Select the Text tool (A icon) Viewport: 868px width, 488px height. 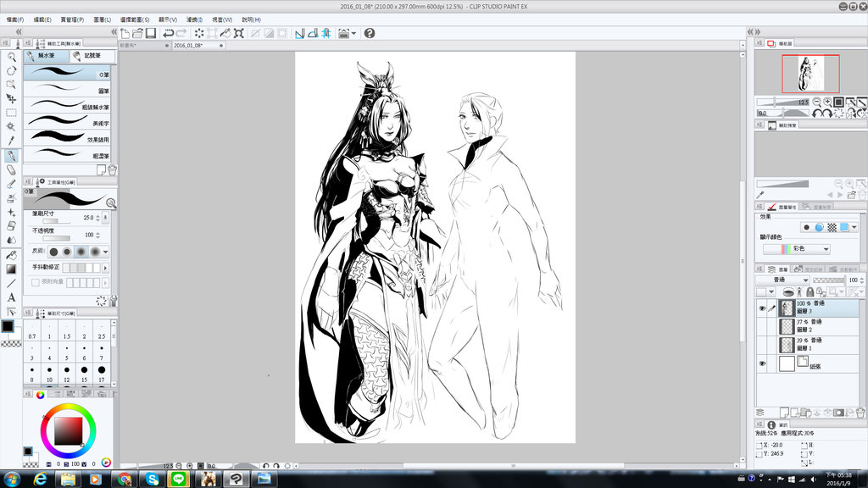(11, 297)
